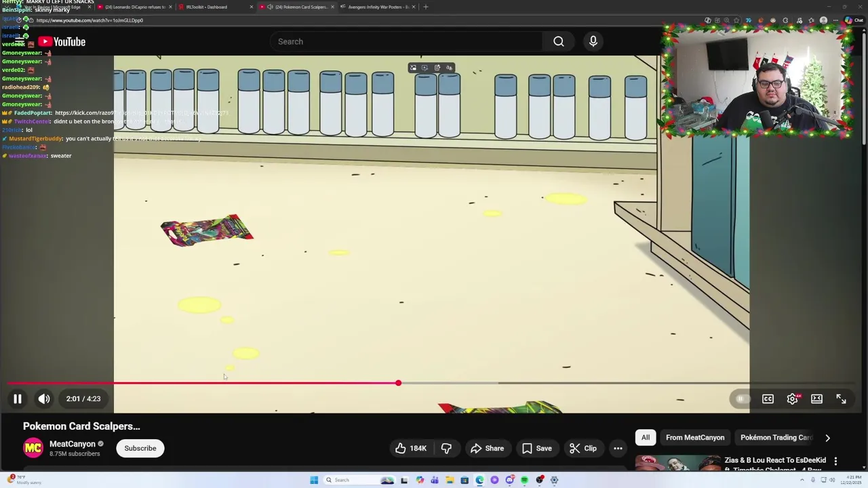The height and width of the screenshot is (488, 868).
Task: Seek using the red progress bar handle
Action: pyautogui.click(x=398, y=384)
